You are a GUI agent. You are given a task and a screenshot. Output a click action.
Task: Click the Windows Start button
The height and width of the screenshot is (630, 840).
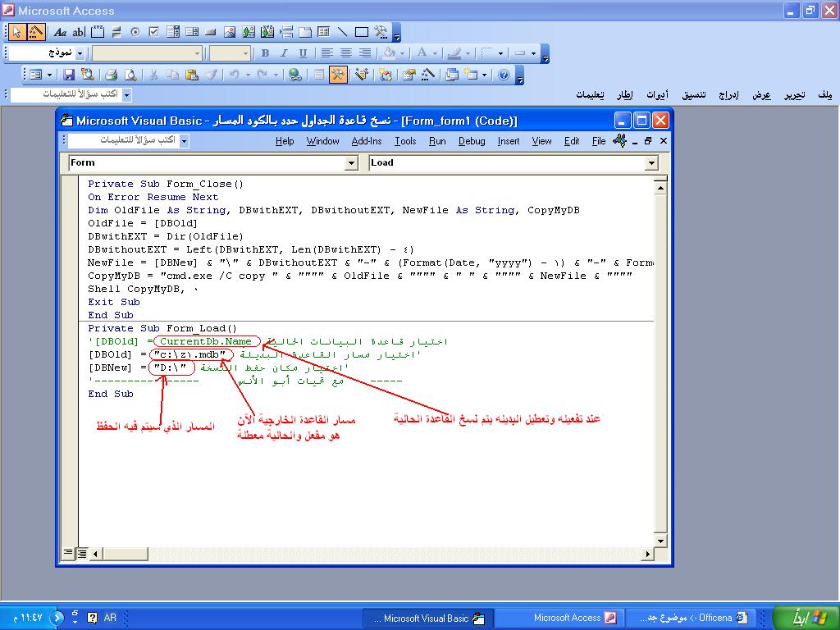click(x=806, y=618)
